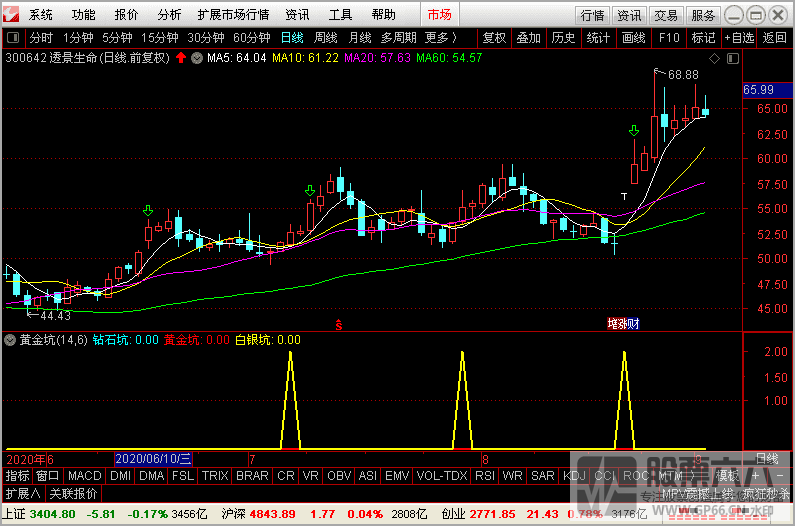Open F10 company info

669,38
